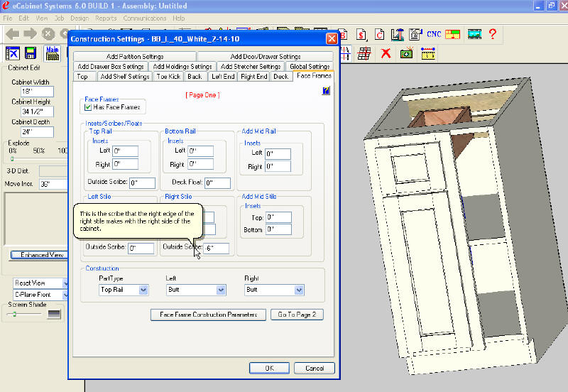Click the handwritten proposal form icon

(415, 34)
